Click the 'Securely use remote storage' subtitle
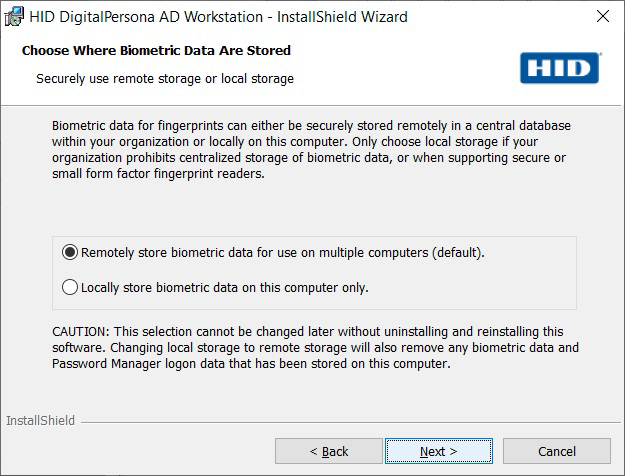The image size is (625, 476). [164, 78]
